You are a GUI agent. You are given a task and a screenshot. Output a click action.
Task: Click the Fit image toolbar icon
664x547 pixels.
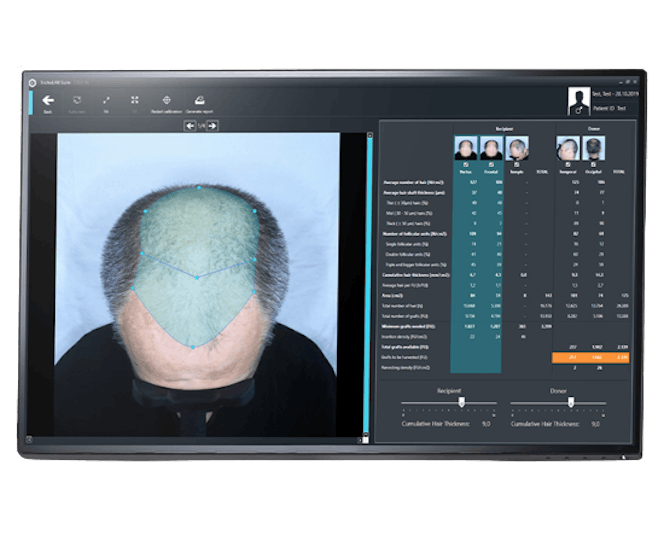[106, 101]
